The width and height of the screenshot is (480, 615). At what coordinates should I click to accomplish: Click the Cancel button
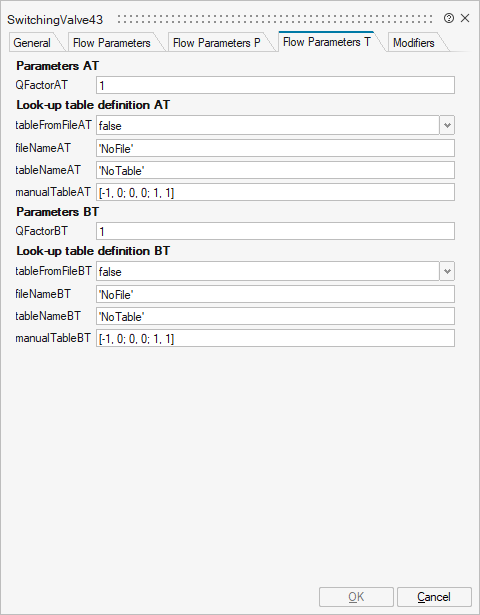(x=434, y=597)
